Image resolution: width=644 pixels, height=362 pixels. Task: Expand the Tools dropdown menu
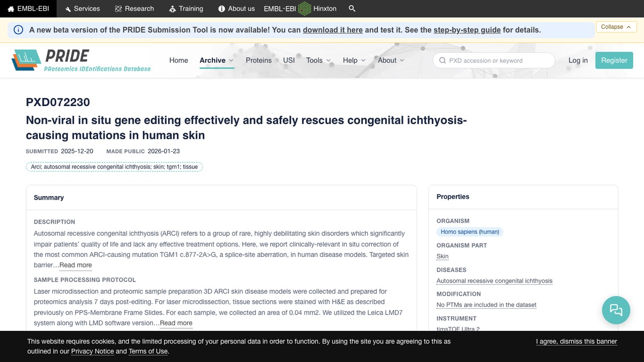pos(318,60)
